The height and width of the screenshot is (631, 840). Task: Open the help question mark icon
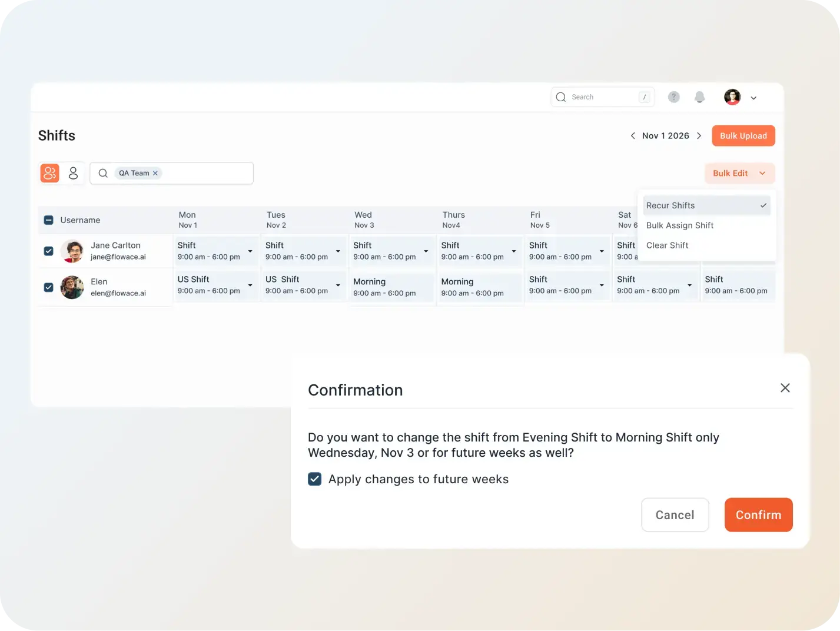[x=673, y=97]
